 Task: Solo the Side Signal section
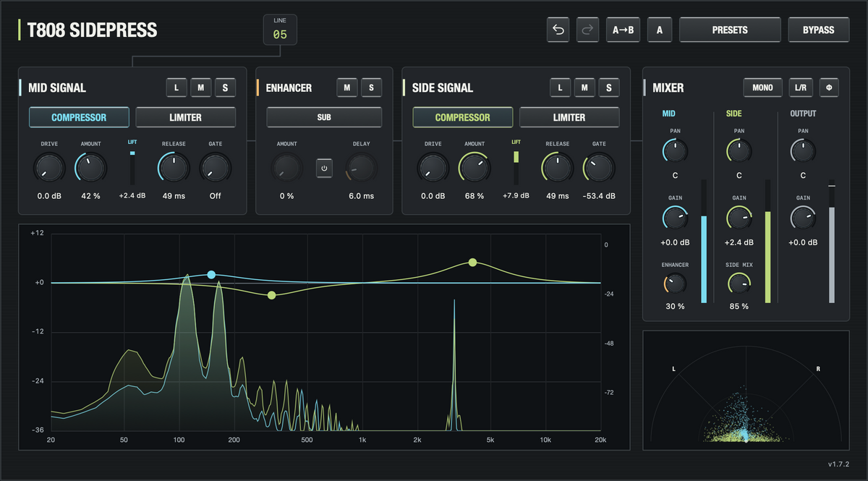point(609,88)
